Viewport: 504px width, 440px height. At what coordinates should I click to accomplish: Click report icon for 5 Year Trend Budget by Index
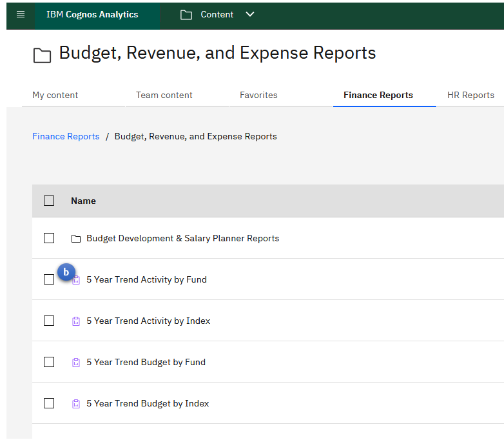tap(76, 404)
